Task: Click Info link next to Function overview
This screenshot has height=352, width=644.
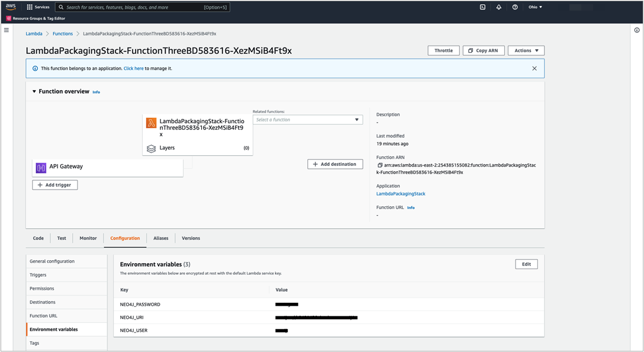Action: 96,92
